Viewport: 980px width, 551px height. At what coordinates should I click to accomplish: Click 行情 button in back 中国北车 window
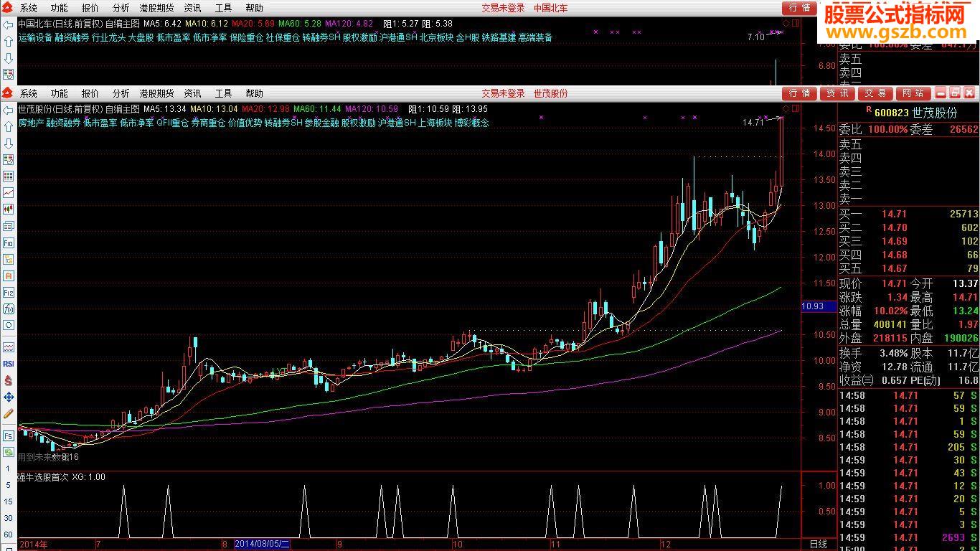(x=800, y=8)
